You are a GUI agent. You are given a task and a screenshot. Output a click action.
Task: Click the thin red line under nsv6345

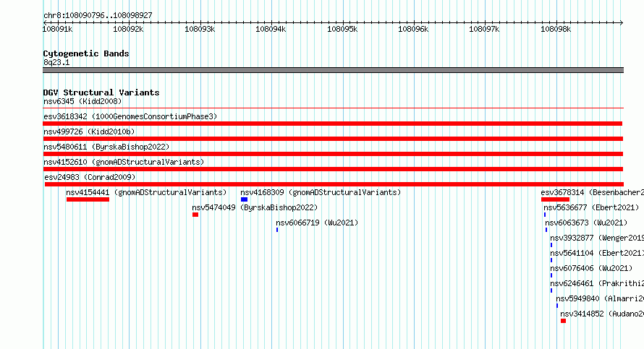[x=333, y=108]
